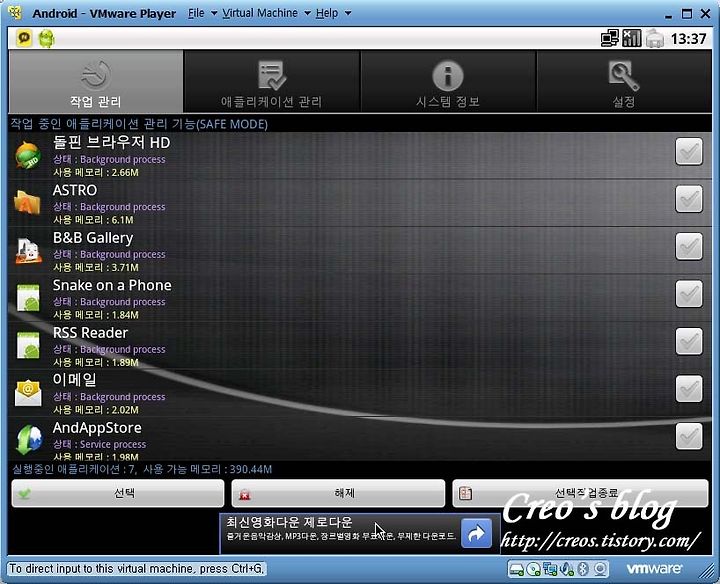The image size is (720, 584).
Task: Select the 이메일 row title
Action: tap(74, 380)
